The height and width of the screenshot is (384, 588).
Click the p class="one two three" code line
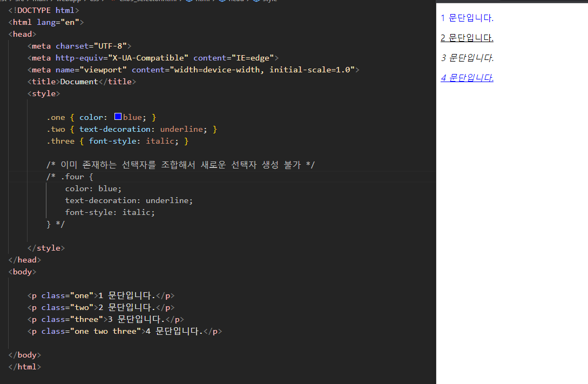click(x=125, y=332)
